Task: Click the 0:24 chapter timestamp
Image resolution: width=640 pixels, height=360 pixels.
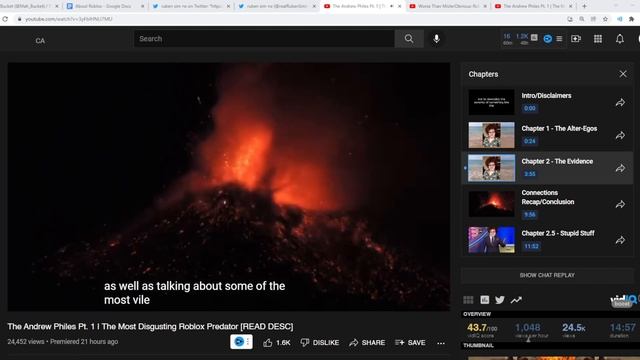Action: [529, 141]
